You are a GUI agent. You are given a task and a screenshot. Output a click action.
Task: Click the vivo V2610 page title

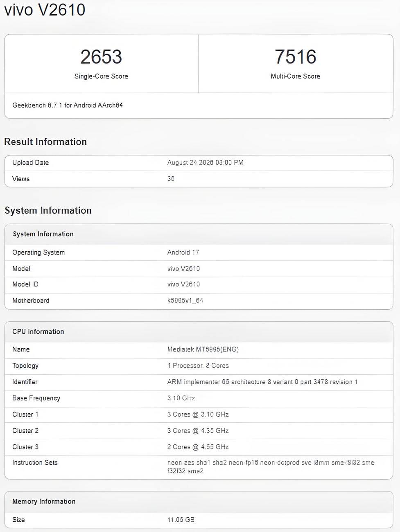coord(45,9)
